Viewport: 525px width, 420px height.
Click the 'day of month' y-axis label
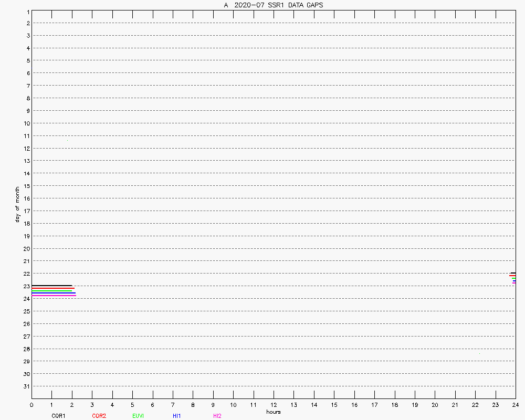[17, 204]
